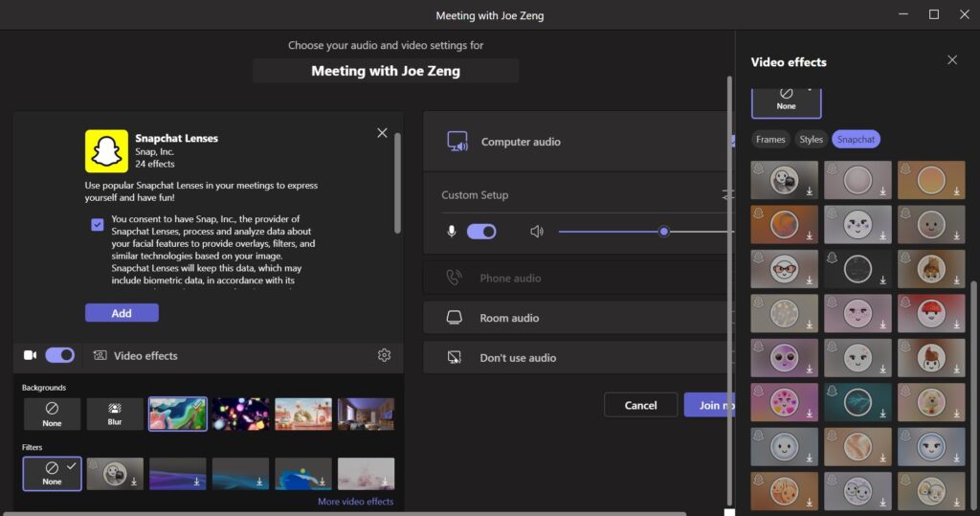Click the Computer audio icon

pyautogui.click(x=457, y=142)
